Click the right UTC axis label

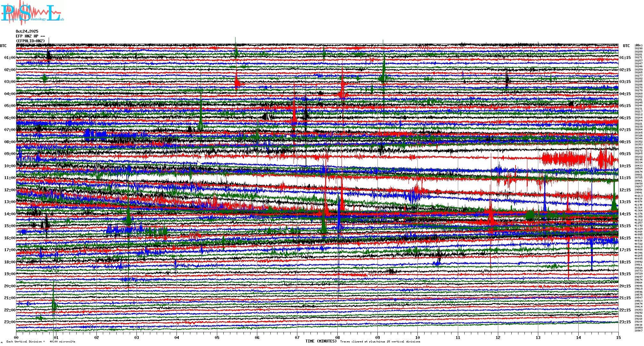tap(626, 46)
